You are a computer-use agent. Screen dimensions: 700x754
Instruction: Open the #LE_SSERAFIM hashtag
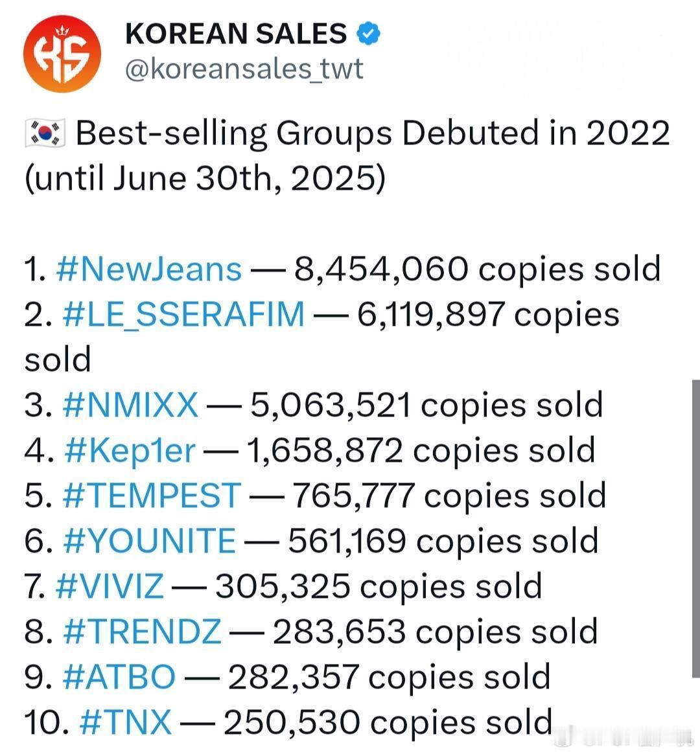184,314
